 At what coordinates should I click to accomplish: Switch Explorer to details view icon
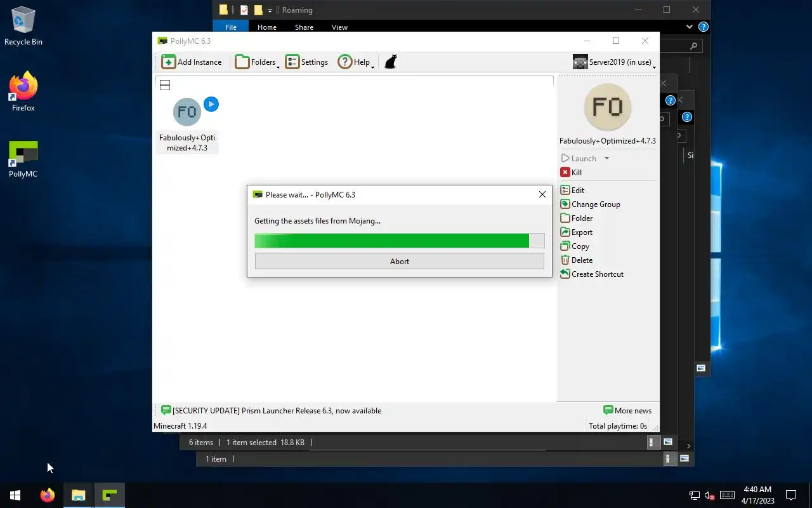652,442
